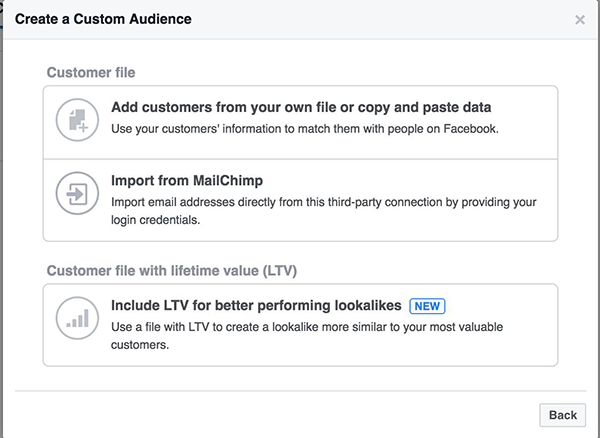600x438 pixels.
Task: Choose Import from MailChimp option
Action: click(x=186, y=182)
